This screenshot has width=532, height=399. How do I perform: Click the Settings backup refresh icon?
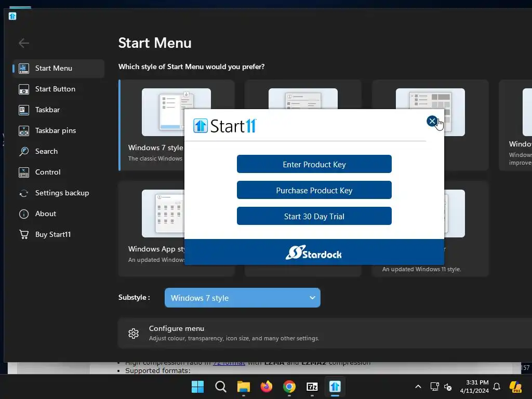(24, 193)
